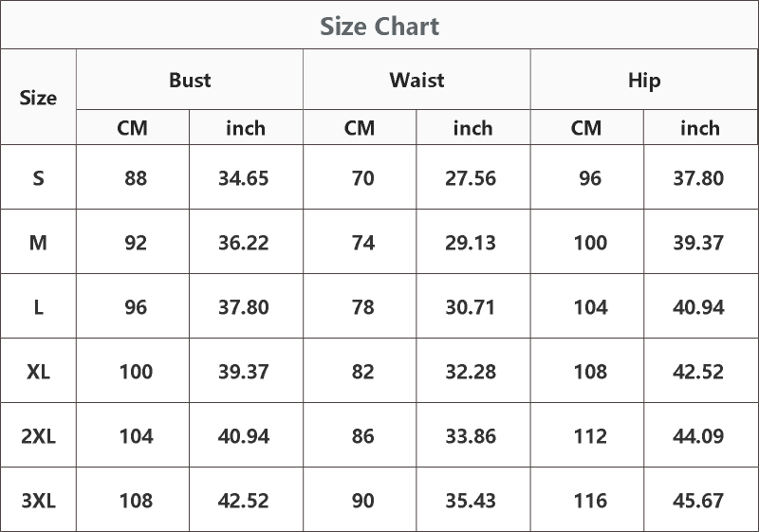Select hip inch value 45.67
759x532 pixels.
pos(698,501)
